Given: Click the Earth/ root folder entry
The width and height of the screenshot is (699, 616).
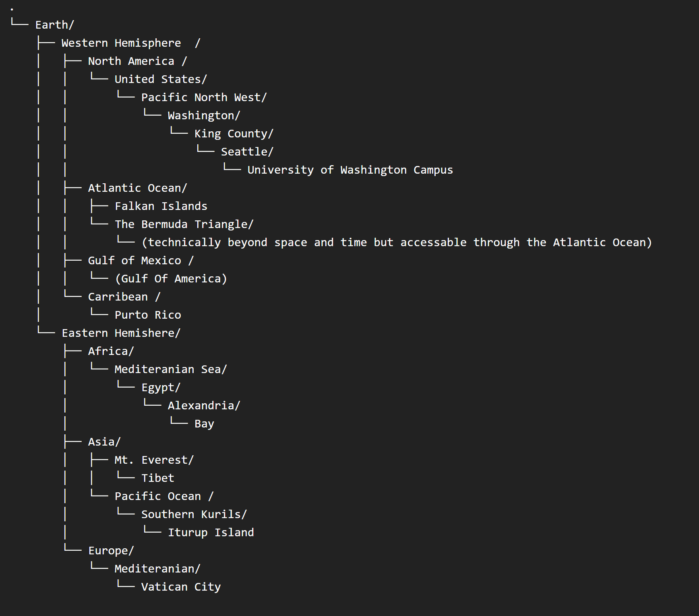Looking at the screenshot, I should [x=54, y=25].
